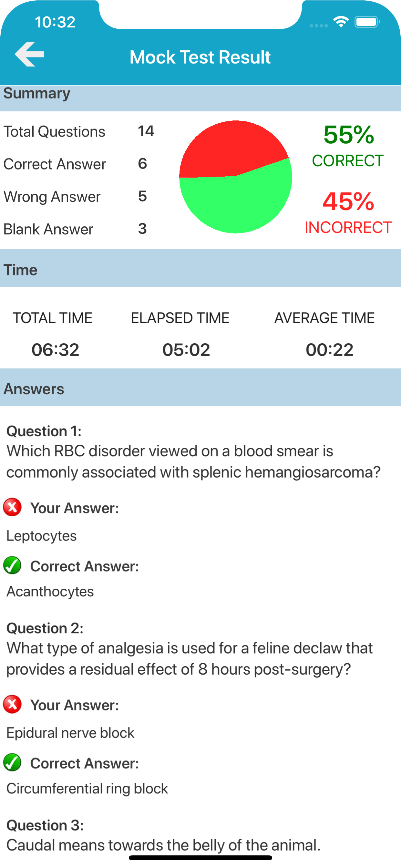Click green checkmark icon for Question 1
This screenshot has height=868, width=401.
(13, 565)
